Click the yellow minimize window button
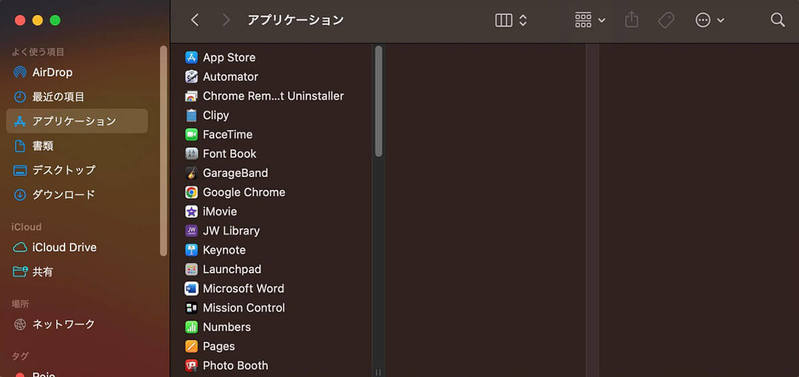Viewport: 799px width, 377px height. 37,20
